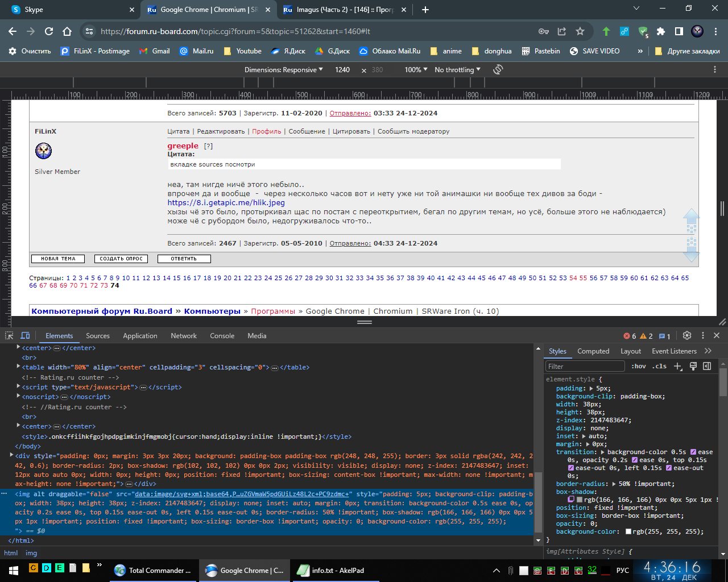Switch to the Sources panel tab
This screenshot has width=728, height=582.
click(98, 336)
